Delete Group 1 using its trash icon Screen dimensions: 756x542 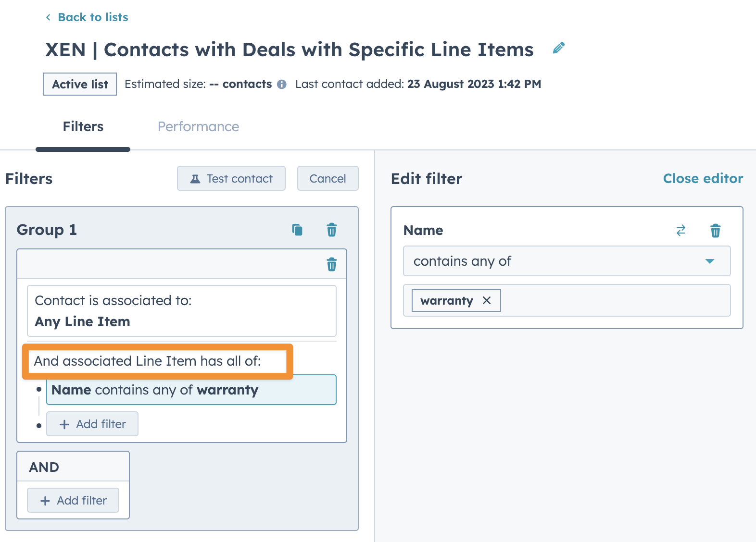pyautogui.click(x=331, y=230)
